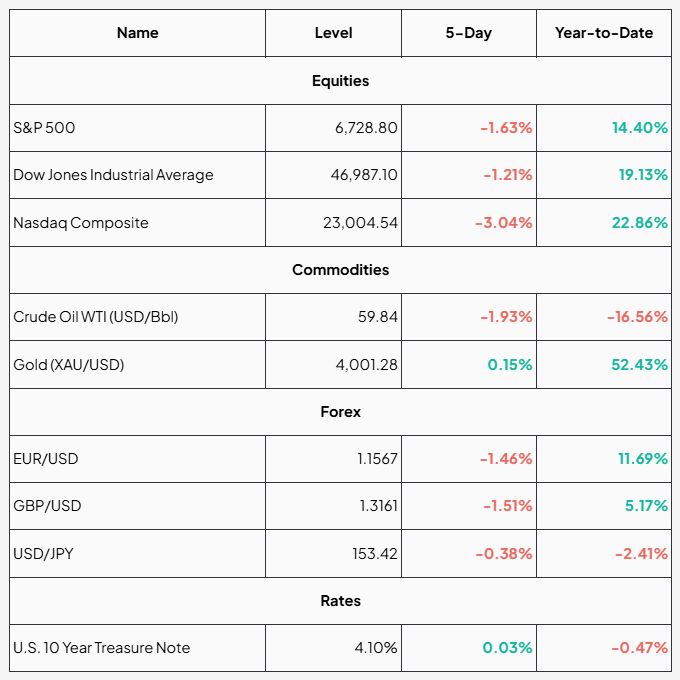Select the GBP/USD currency pair

pos(47,506)
